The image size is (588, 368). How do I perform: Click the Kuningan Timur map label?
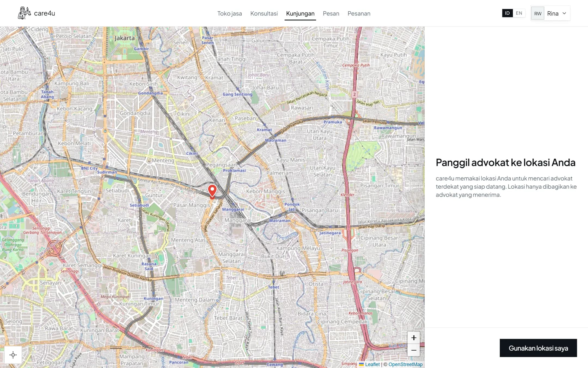(x=139, y=304)
